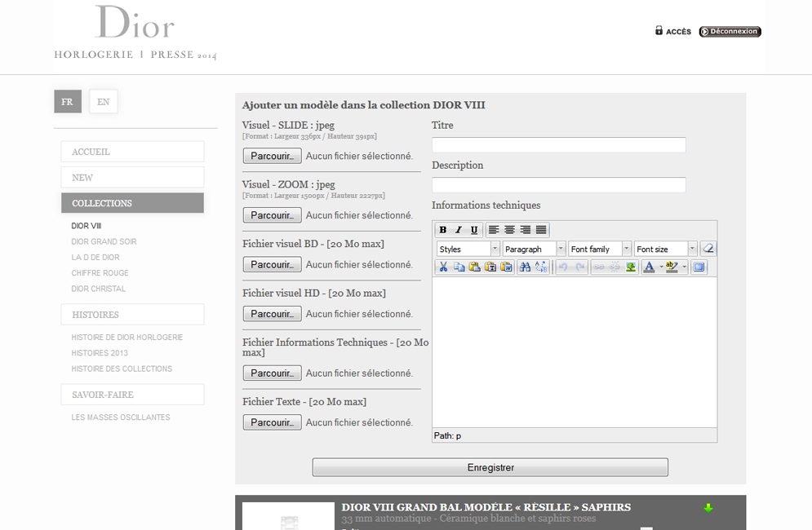The image size is (812, 530).
Task: Expand the highlight color picker arrow
Action: click(x=684, y=267)
